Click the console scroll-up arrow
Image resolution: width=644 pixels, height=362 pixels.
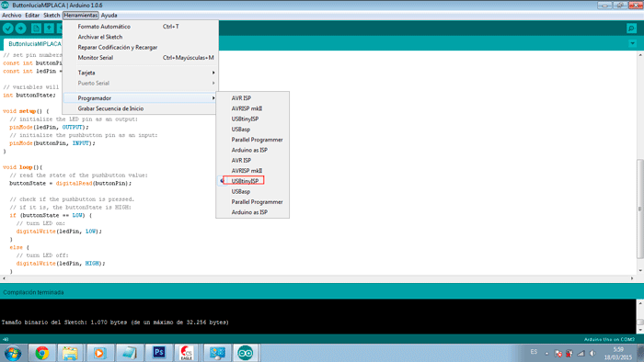coord(640,303)
